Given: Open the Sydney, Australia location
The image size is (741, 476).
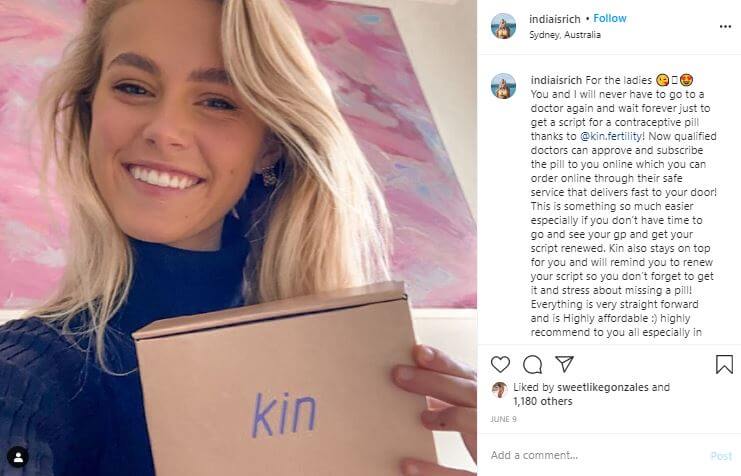Looking at the screenshot, I should (x=565, y=35).
